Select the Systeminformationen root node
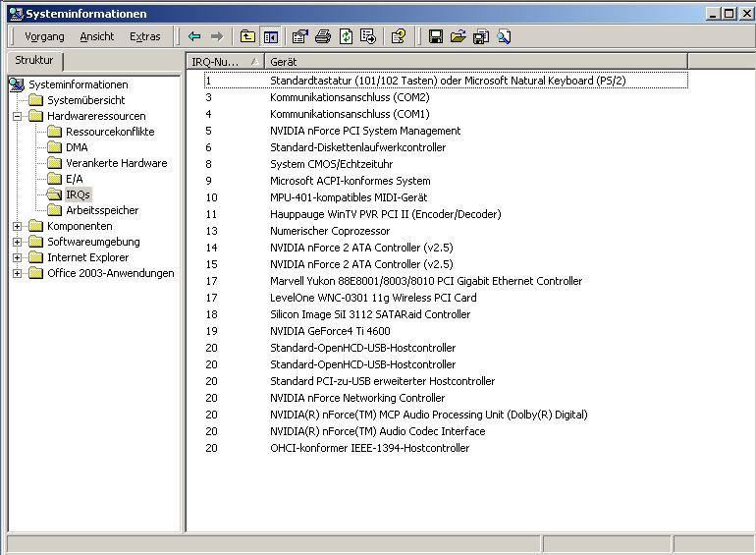756x555 pixels. [79, 84]
